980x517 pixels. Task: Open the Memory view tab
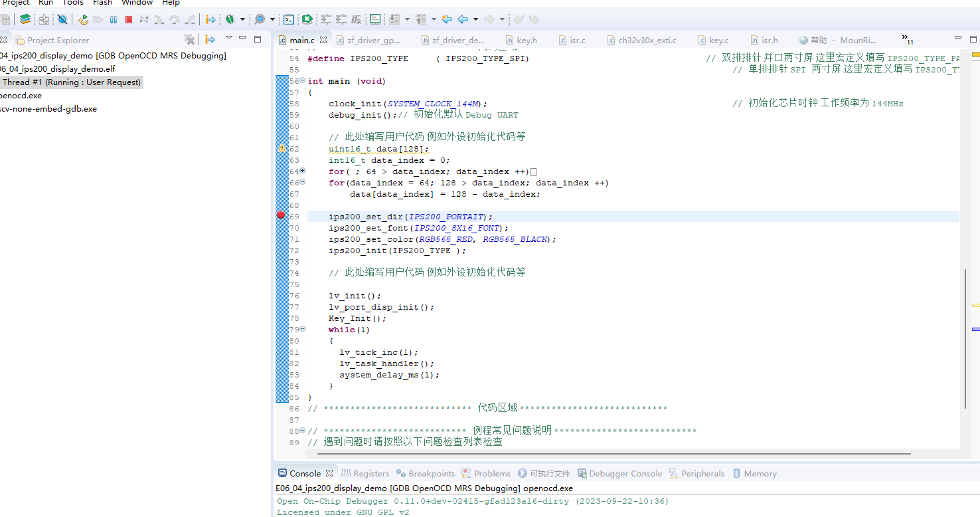click(755, 473)
